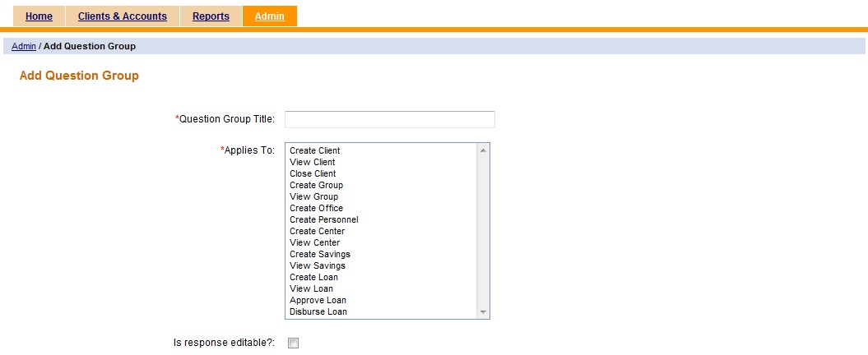868x355 pixels.
Task: Open the Home tab
Action: point(39,16)
